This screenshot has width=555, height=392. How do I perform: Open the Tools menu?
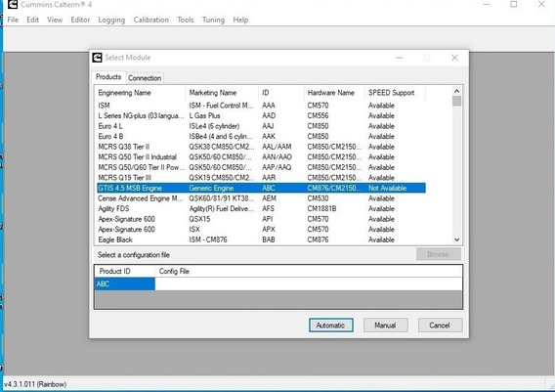186,20
